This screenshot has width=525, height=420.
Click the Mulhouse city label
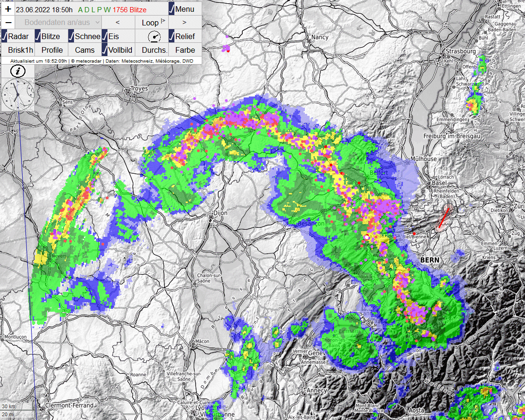click(x=424, y=159)
